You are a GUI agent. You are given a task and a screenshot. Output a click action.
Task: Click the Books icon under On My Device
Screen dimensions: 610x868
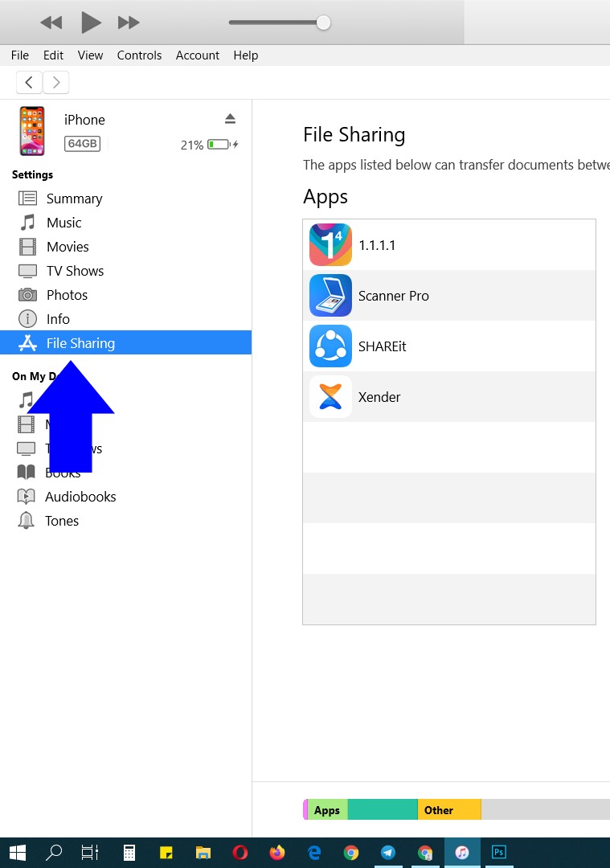tap(26, 473)
